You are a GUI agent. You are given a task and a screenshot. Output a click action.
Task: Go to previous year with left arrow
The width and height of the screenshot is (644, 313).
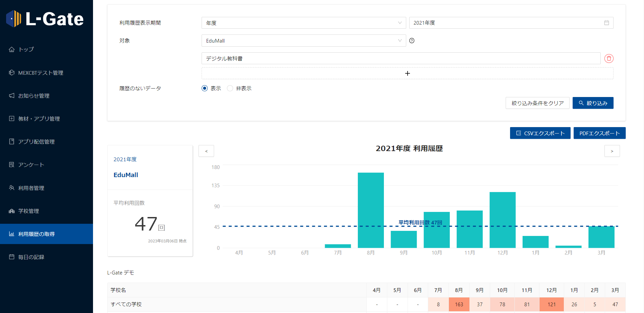(x=206, y=151)
